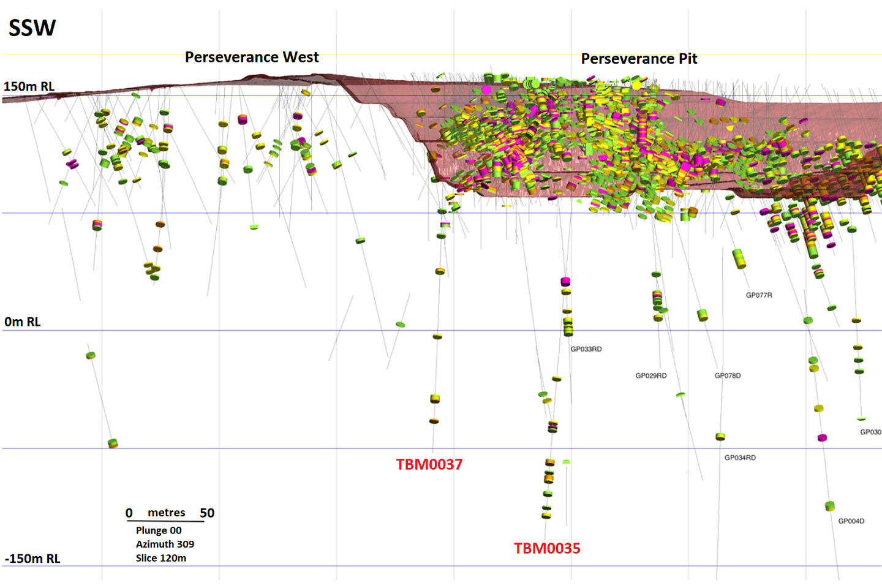The width and height of the screenshot is (882, 588).
Task: Click the GP077R hole label
Action: [x=758, y=295]
